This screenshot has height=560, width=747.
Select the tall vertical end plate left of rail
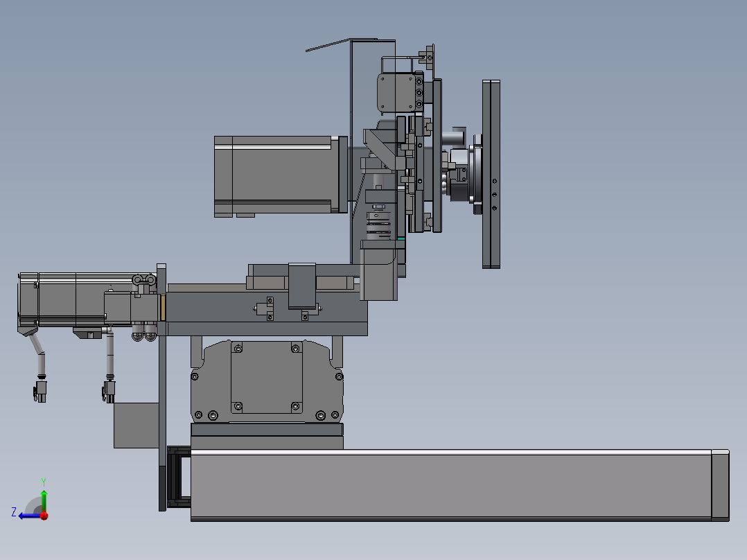click(162, 387)
